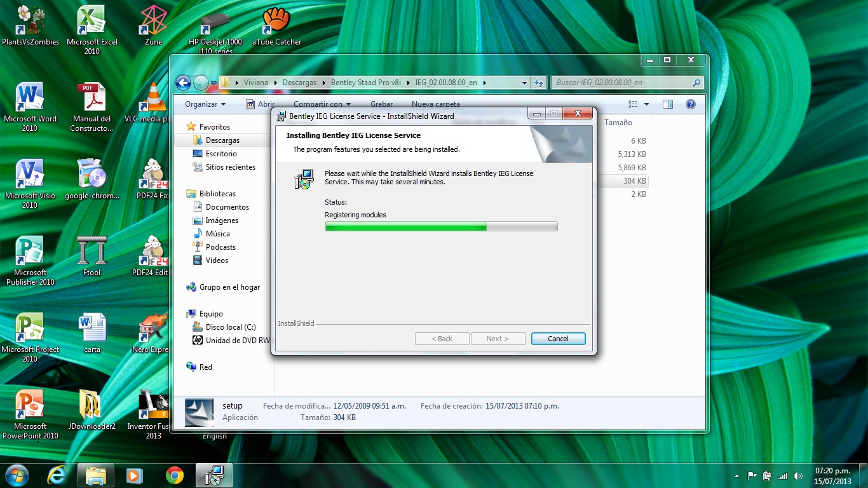
Task: Open Microsoft Excel 2010 desktop icon
Action: pos(92,30)
